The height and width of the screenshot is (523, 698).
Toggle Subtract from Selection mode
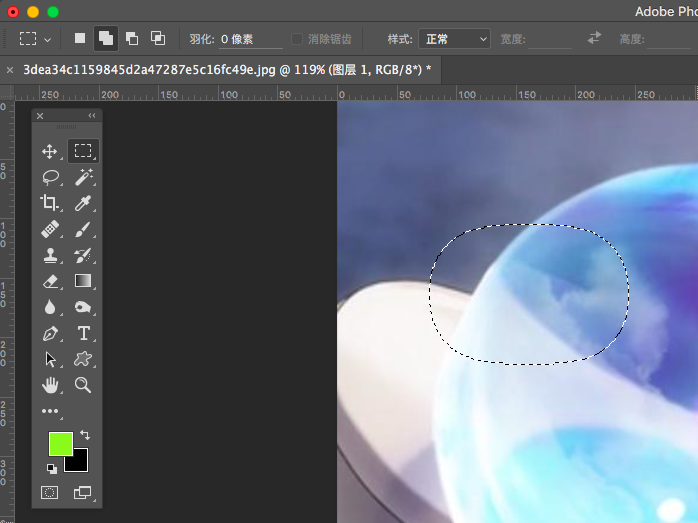(x=132, y=39)
